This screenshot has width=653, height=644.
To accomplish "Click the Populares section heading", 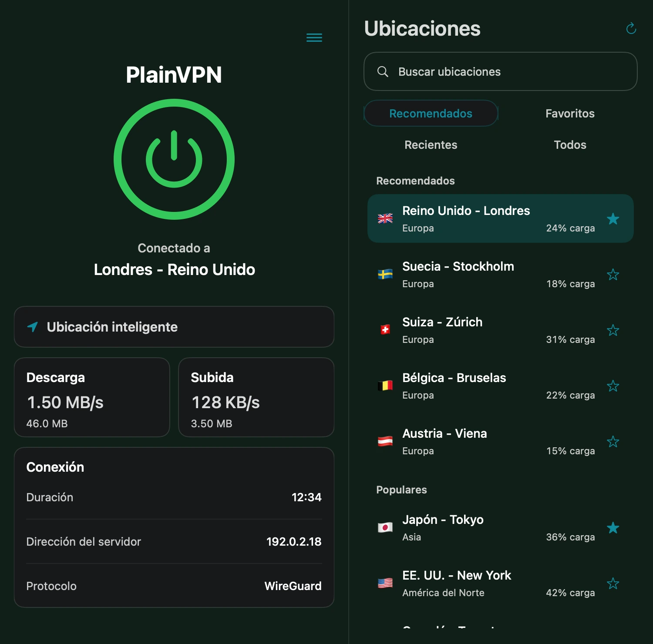I will coord(401,490).
